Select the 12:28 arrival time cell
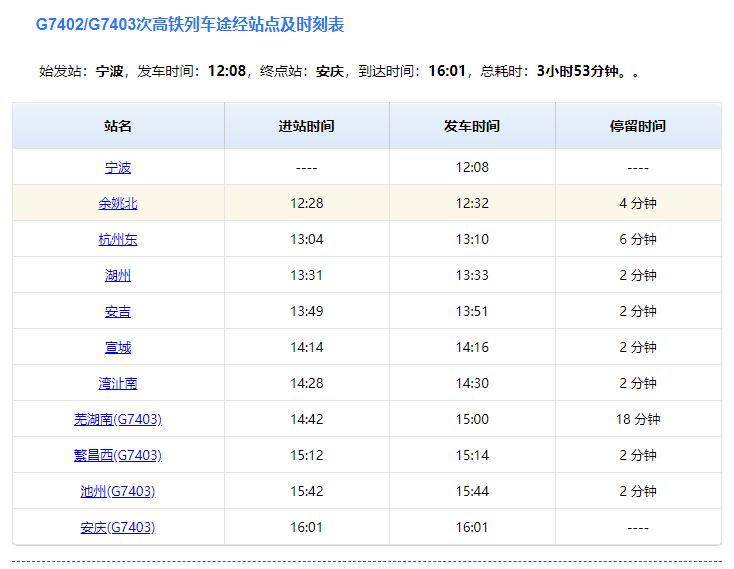The height and width of the screenshot is (569, 734). 306,203
